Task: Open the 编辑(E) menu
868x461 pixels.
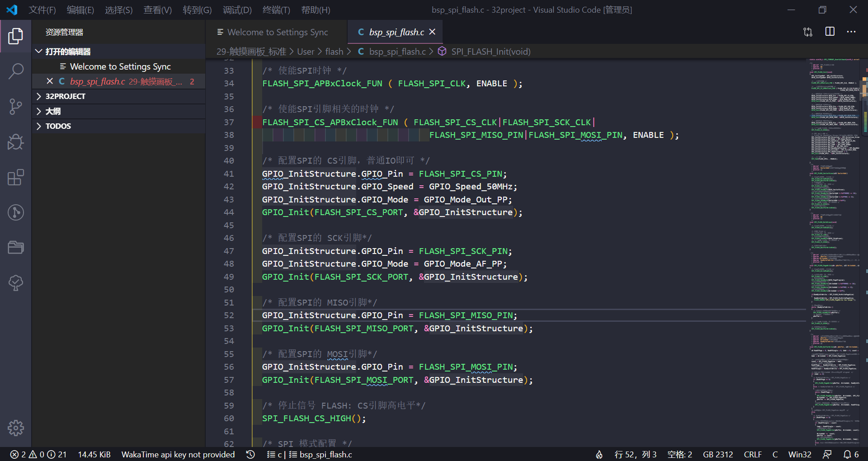Action: point(80,10)
